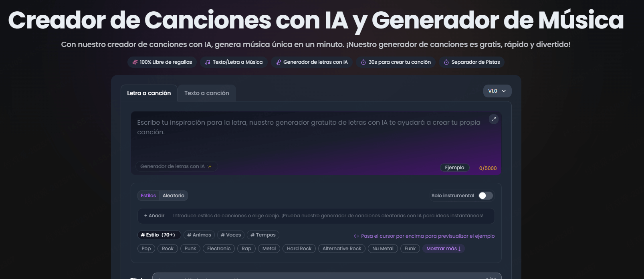Click the speaker icon beside preview hint
This screenshot has width=644, height=279.
pyautogui.click(x=356, y=236)
